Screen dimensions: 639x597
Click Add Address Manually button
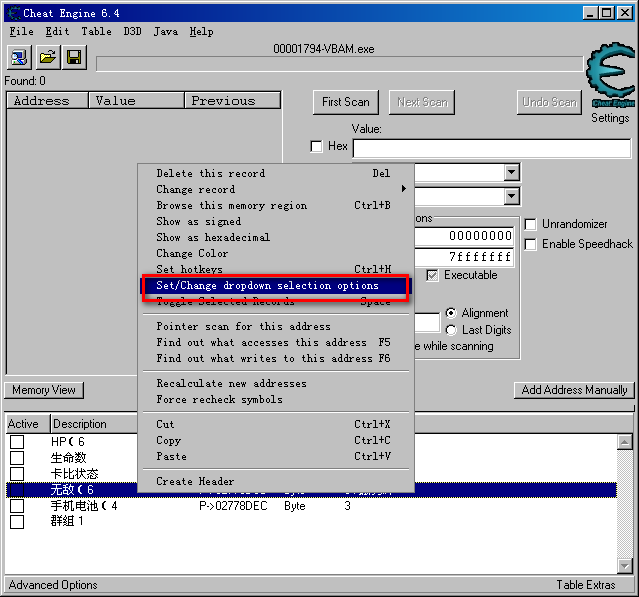(x=574, y=390)
